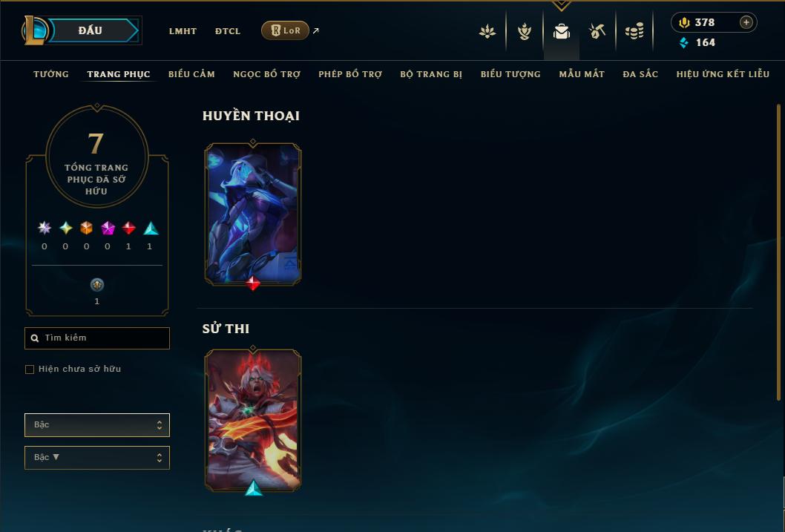Click the Tìm kiếm search field
785x532 pixels.
pos(97,338)
